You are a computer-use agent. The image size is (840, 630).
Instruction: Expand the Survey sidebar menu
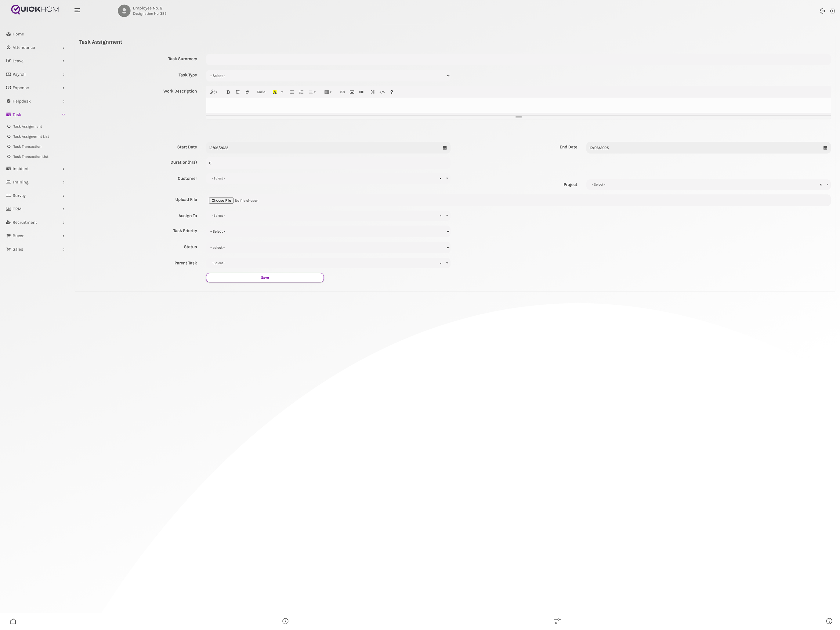coord(35,196)
